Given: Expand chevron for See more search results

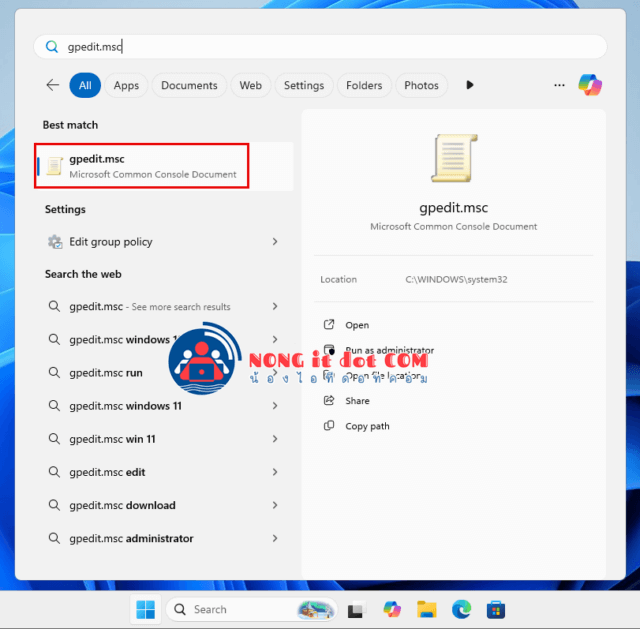Looking at the screenshot, I should (x=275, y=306).
